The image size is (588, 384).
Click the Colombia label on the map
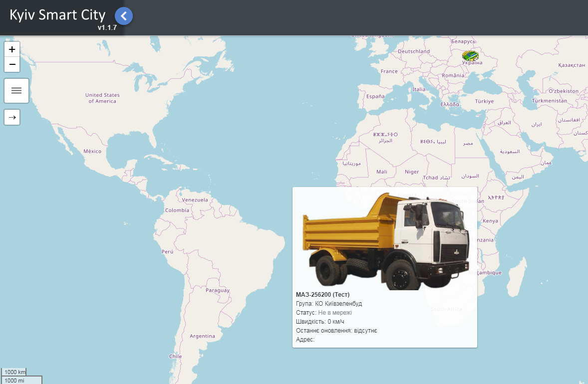[177, 210]
